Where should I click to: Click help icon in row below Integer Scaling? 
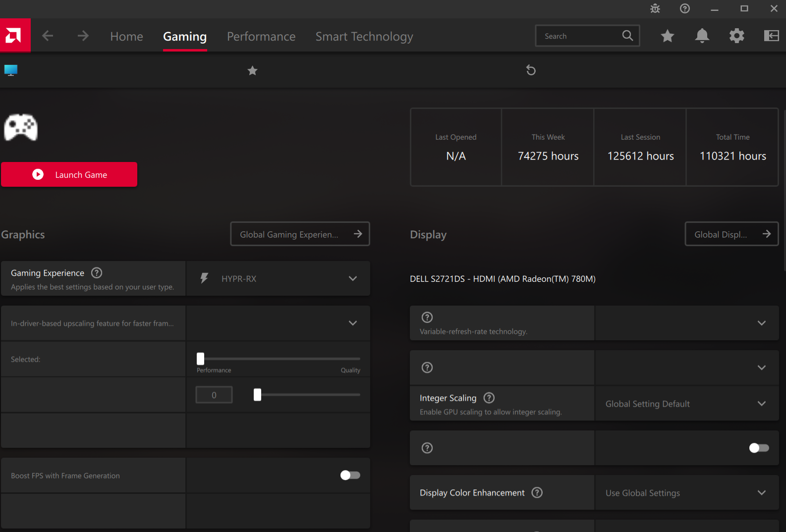[427, 448]
